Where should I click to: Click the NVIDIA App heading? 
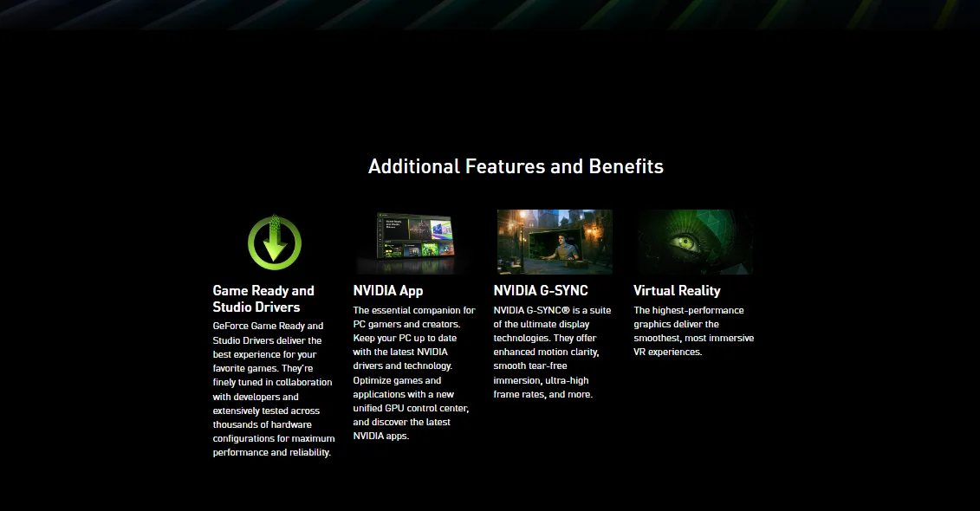click(388, 291)
